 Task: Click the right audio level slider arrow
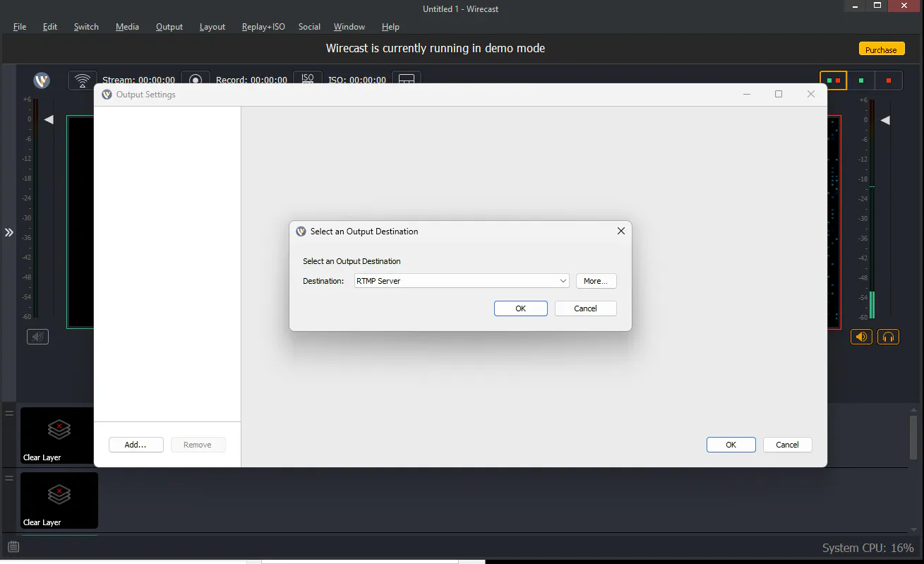[884, 120]
